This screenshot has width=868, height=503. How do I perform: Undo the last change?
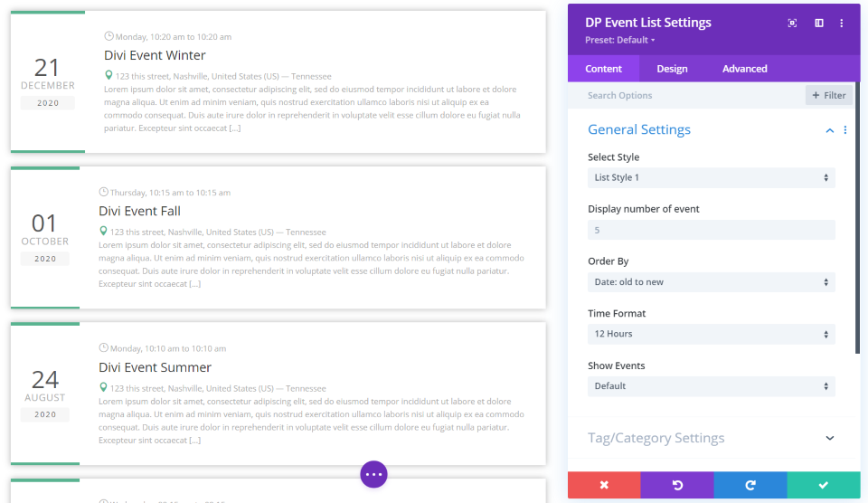tap(677, 485)
